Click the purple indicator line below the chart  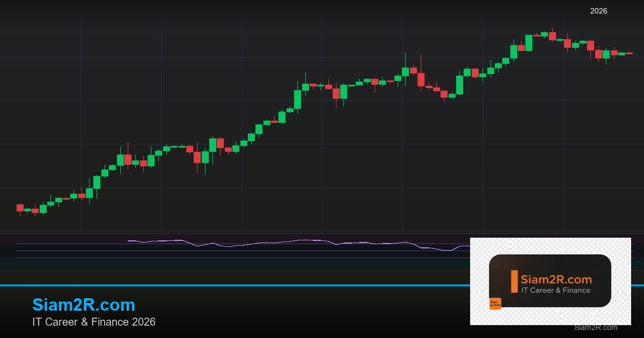pyautogui.click(x=268, y=243)
